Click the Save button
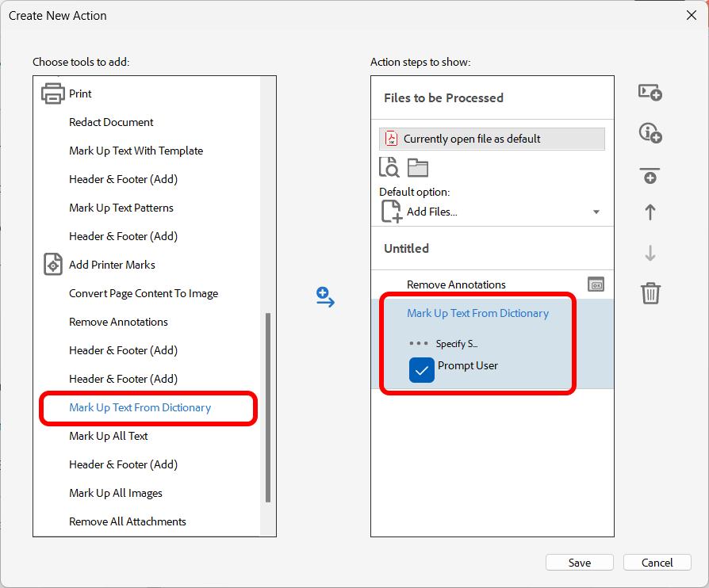The width and height of the screenshot is (709, 588). (x=579, y=563)
